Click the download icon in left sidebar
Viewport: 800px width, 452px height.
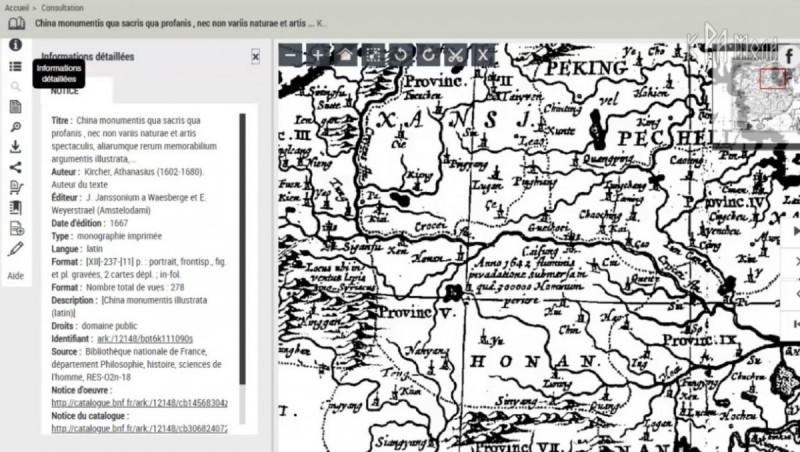point(15,147)
